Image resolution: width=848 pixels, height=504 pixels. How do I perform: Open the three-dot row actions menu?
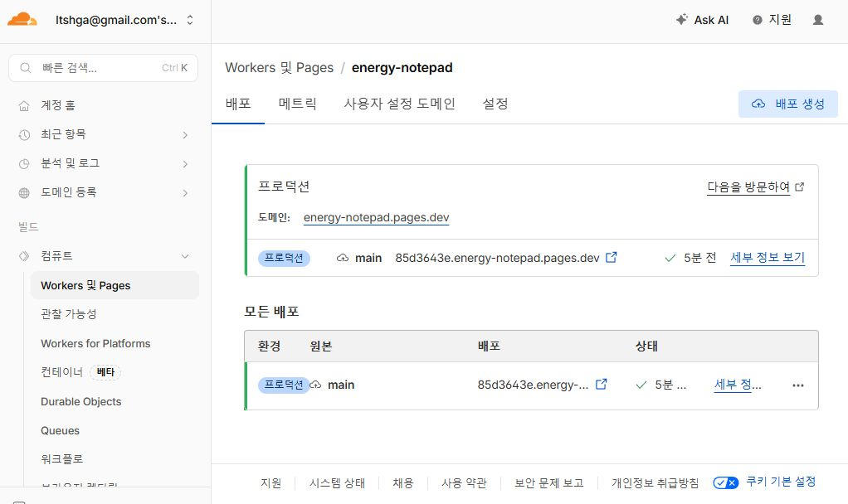797,385
